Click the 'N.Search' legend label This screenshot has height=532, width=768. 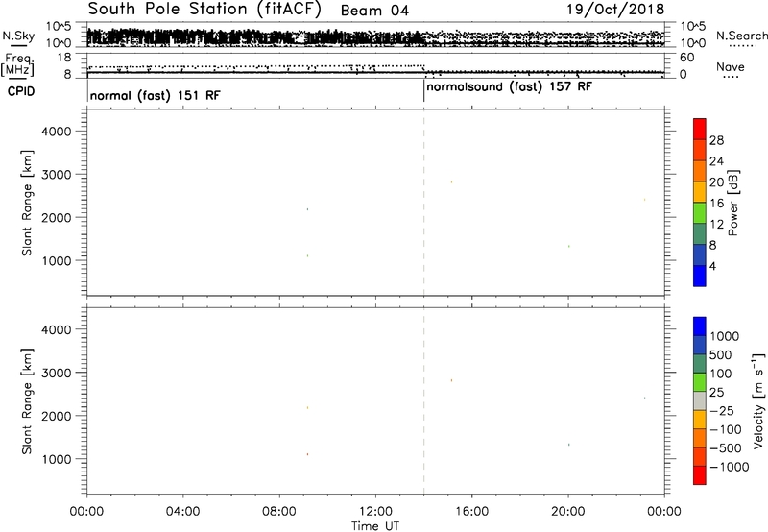pyautogui.click(x=741, y=36)
